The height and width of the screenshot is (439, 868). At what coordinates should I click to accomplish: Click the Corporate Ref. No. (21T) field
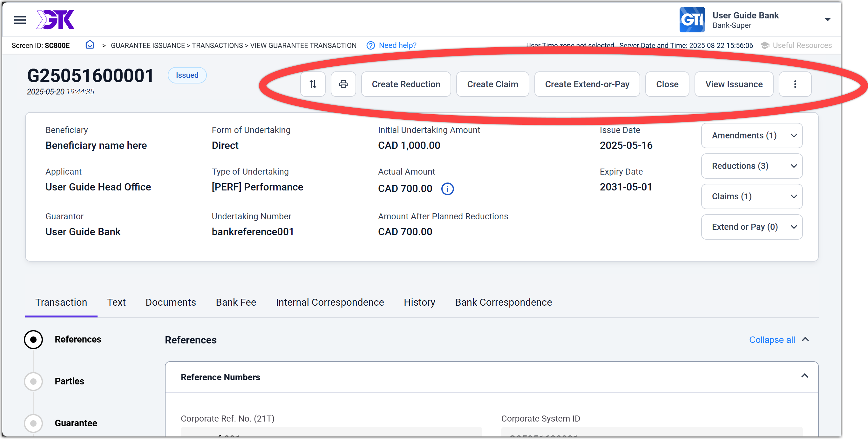tap(331, 432)
